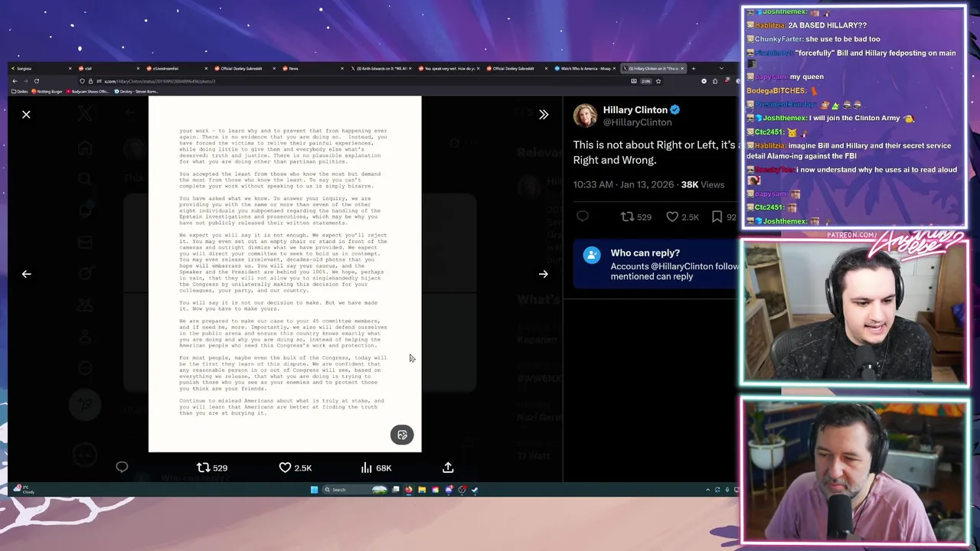
Task: Open the Destiny - Steven Bonn... bookmark
Action: (x=136, y=92)
